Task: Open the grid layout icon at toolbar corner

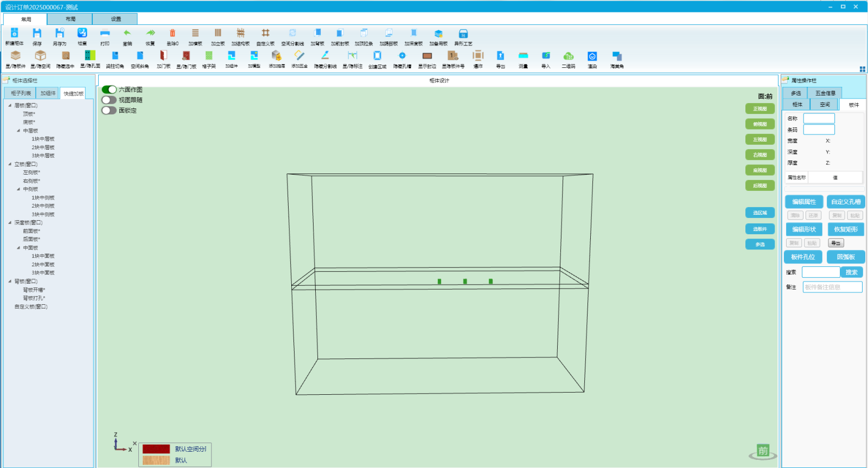Action: pos(862,69)
